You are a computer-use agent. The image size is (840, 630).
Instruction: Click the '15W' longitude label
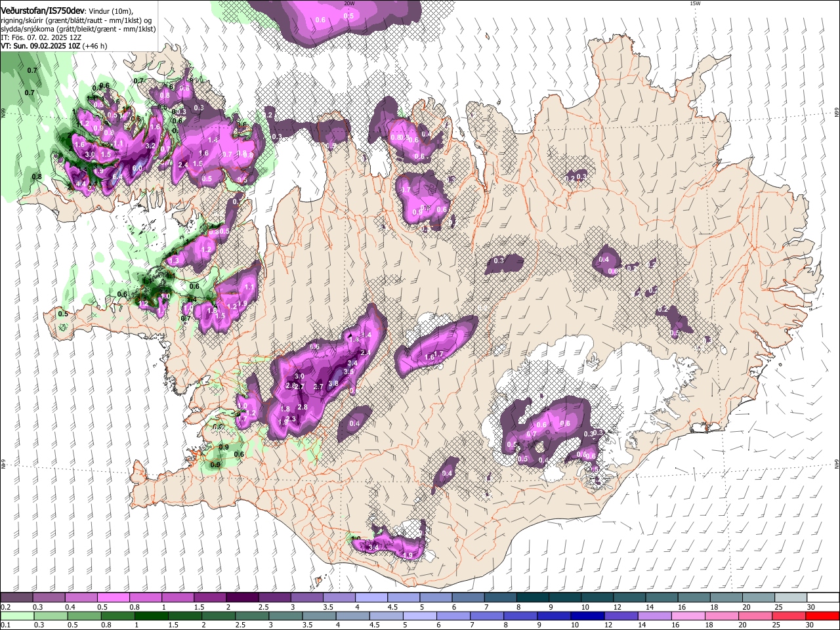click(695, 3)
